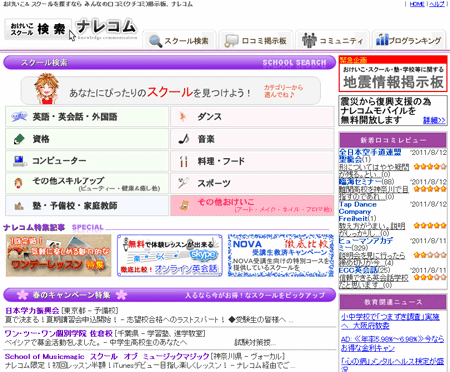
Task: Open the 日本学力振興会 campaign link
Action: tap(32, 311)
